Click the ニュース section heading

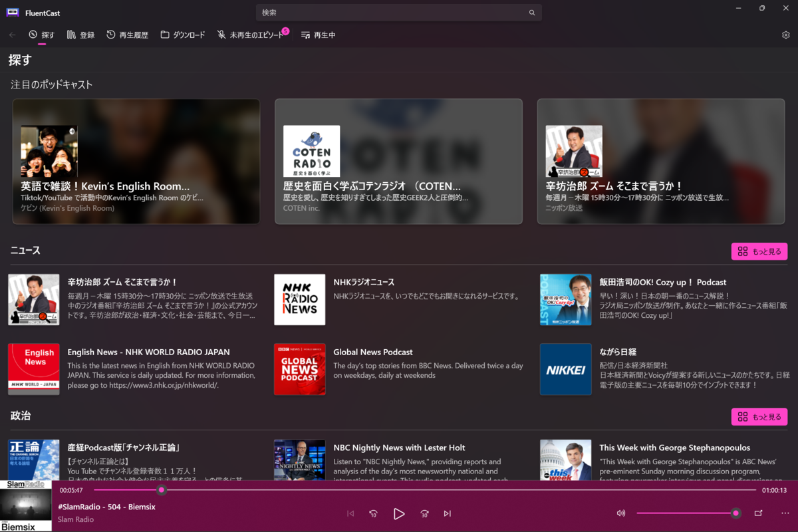26,251
